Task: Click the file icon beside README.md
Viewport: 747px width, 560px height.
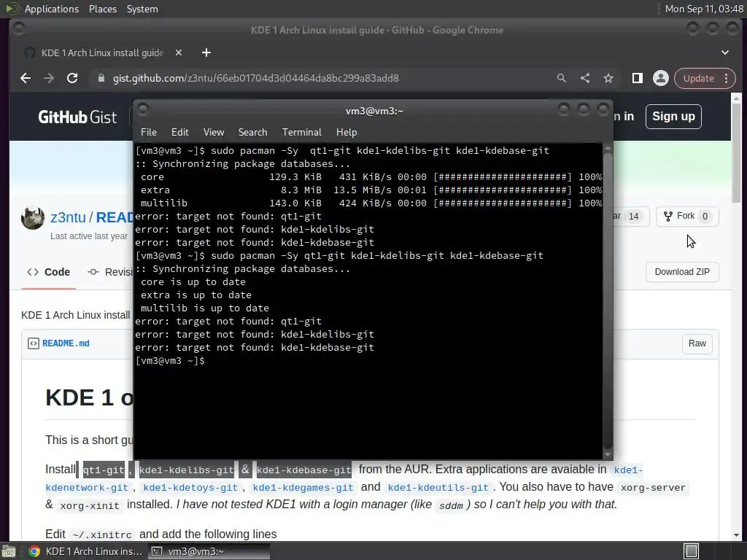Action: 34,343
